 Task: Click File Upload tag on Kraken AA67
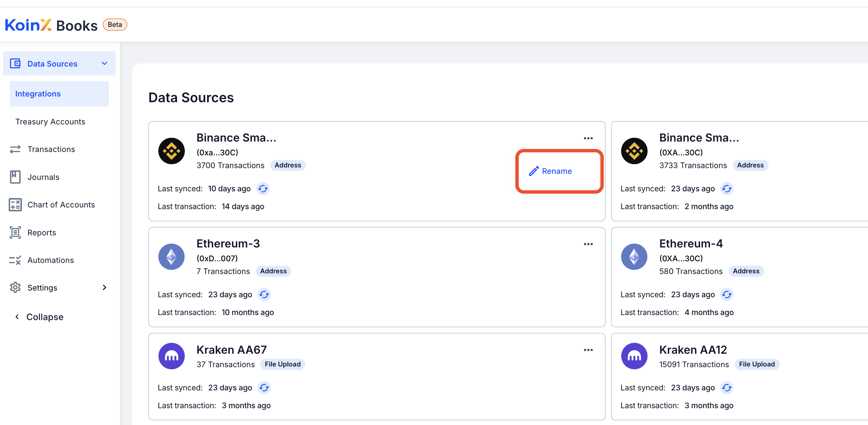pyautogui.click(x=283, y=364)
